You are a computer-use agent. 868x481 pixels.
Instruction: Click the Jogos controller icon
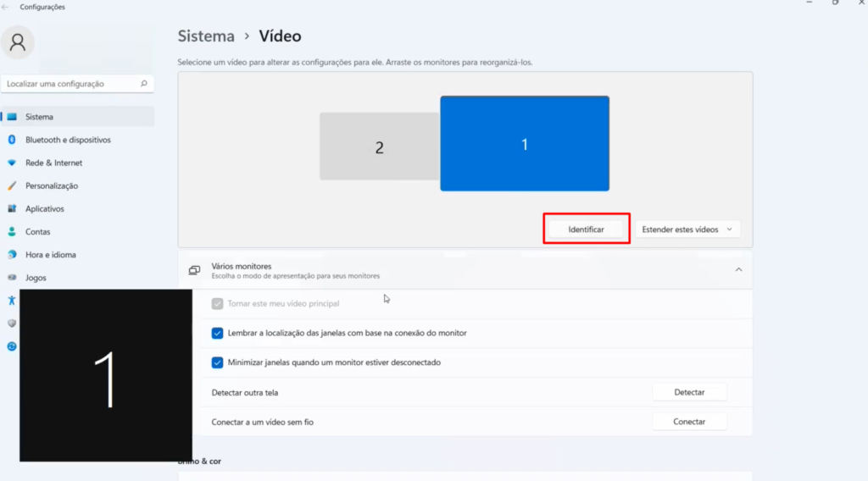click(x=12, y=278)
